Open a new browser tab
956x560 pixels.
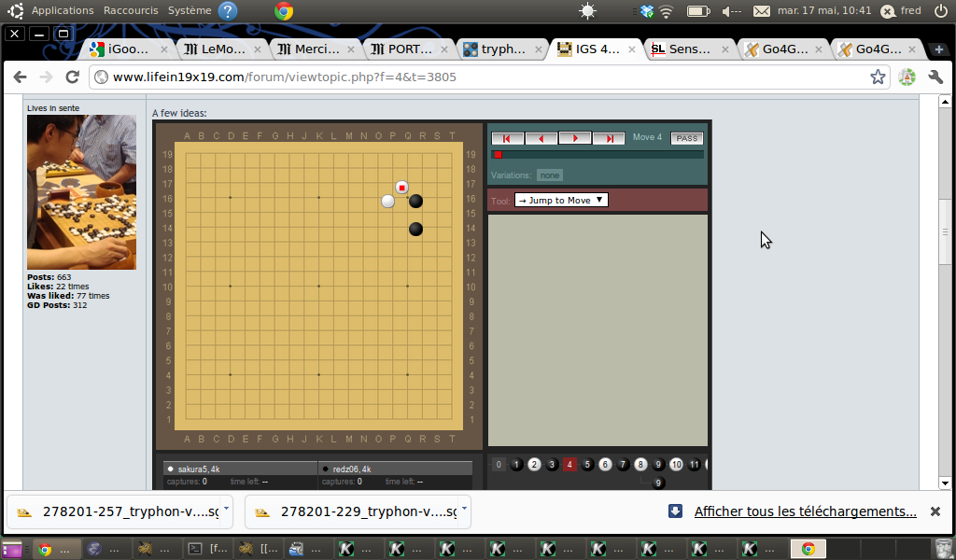[x=938, y=49]
